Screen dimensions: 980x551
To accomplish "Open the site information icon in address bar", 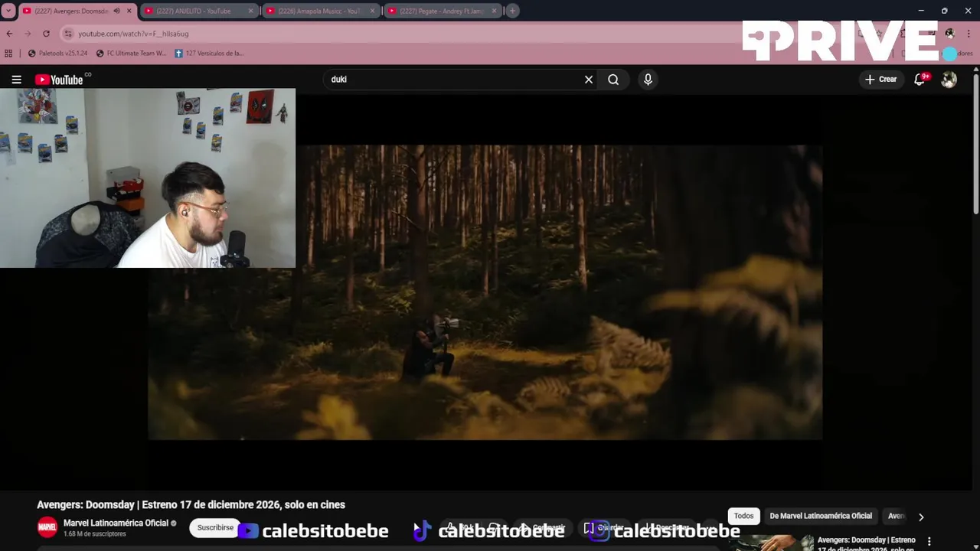I will (x=68, y=34).
